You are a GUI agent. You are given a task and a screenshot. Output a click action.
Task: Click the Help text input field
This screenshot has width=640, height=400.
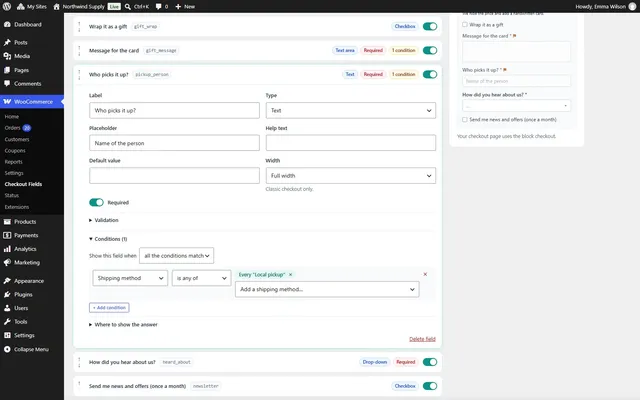(351, 143)
